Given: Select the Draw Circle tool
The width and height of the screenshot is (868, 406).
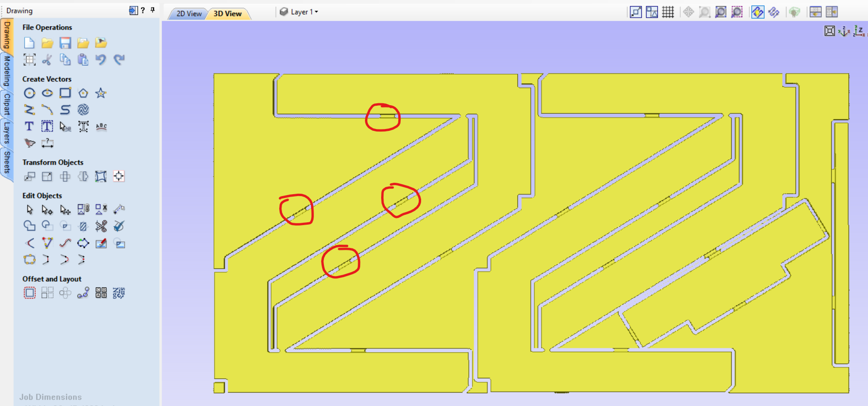Looking at the screenshot, I should tap(30, 93).
